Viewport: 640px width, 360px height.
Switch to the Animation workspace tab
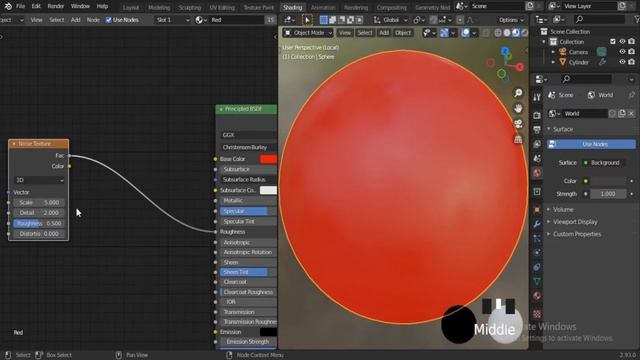pos(323,7)
